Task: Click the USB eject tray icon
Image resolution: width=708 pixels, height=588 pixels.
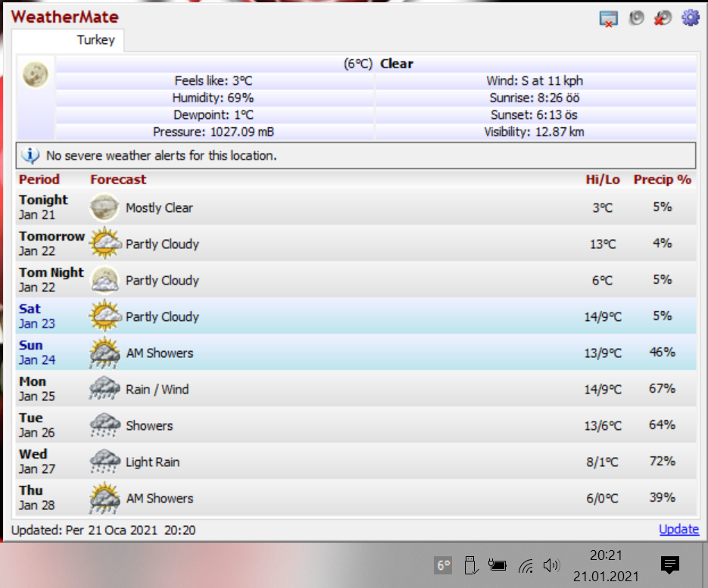Action: pos(470,565)
